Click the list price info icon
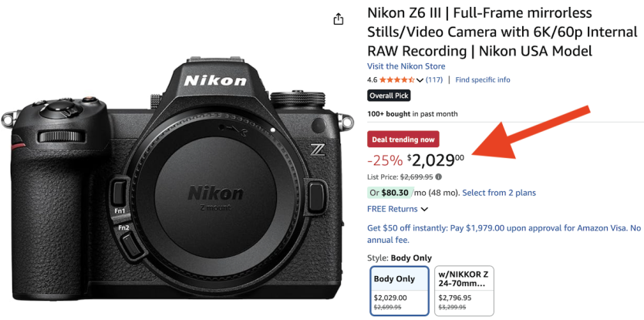 point(439,177)
